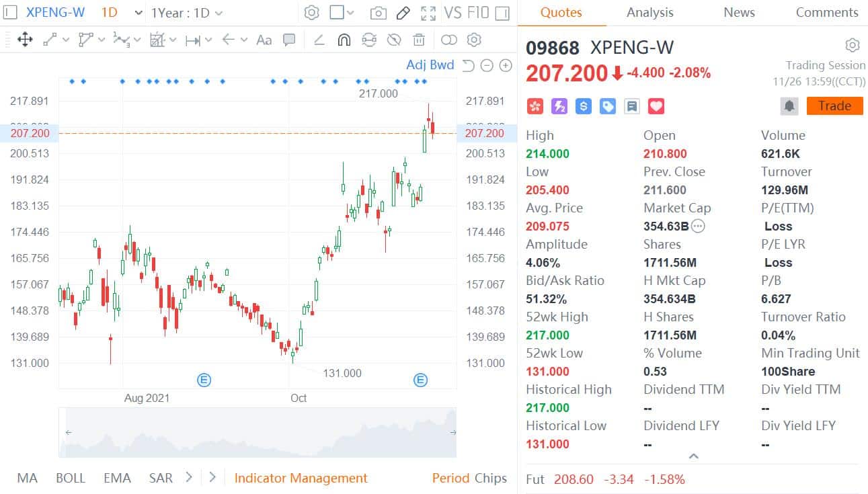This screenshot has width=868, height=494.
Task: Select the angle measurement tool
Action: (318, 40)
